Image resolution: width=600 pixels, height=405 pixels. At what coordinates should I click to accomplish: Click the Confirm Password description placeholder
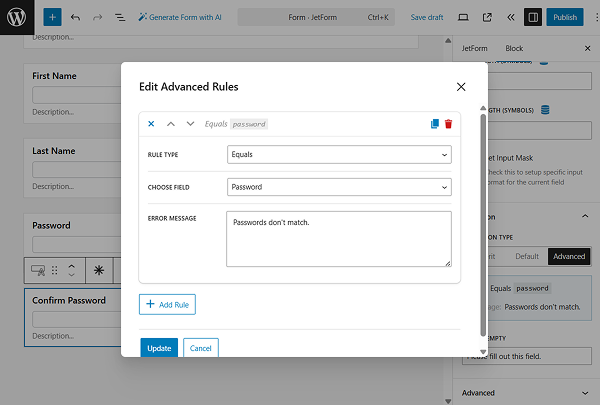tap(53, 336)
